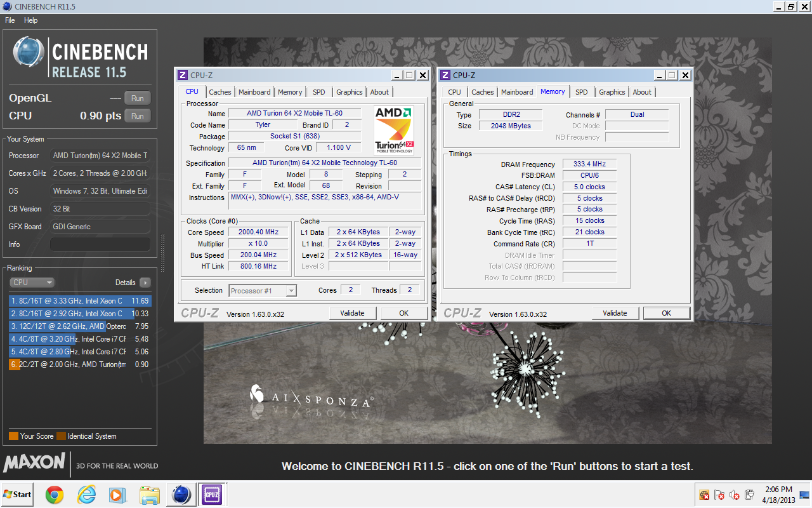This screenshot has width=812, height=508.
Task: Select ranking row 12C/12T @ 2.62 GHz AMD Opteron
Action: tap(80, 326)
